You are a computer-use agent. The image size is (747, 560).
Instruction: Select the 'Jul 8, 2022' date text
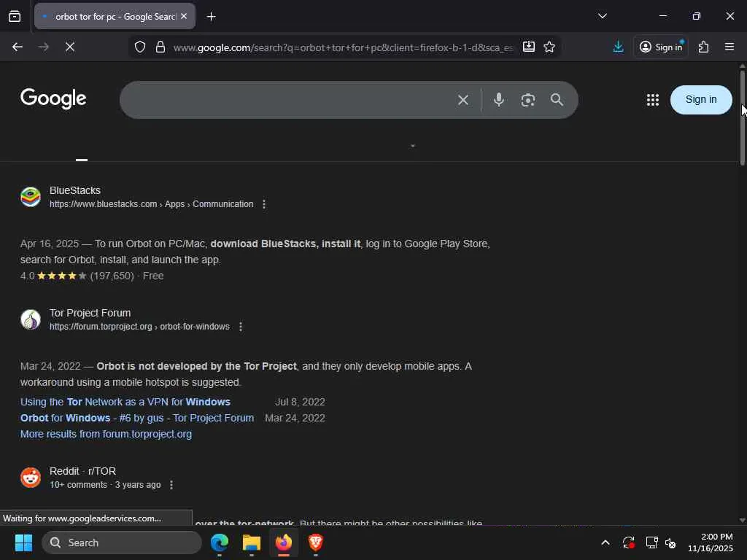click(x=300, y=402)
